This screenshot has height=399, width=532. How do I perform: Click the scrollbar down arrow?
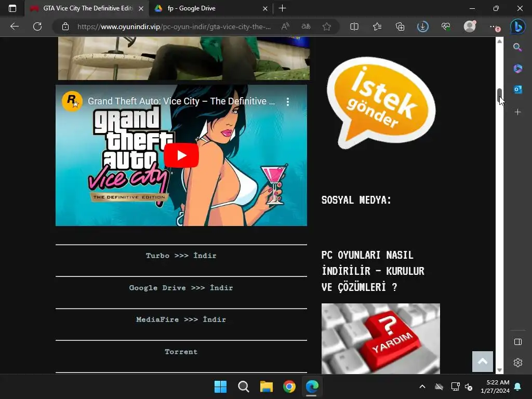tap(499, 370)
